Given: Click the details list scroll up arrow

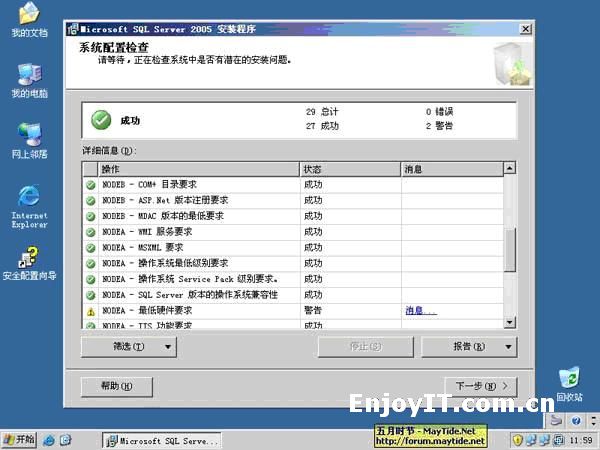Looking at the screenshot, I should (x=509, y=168).
